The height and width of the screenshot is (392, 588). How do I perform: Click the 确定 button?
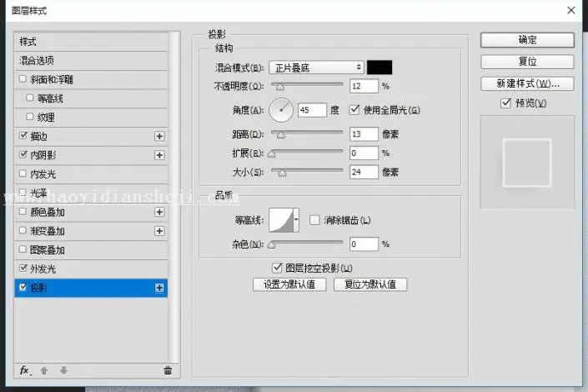pyautogui.click(x=527, y=40)
